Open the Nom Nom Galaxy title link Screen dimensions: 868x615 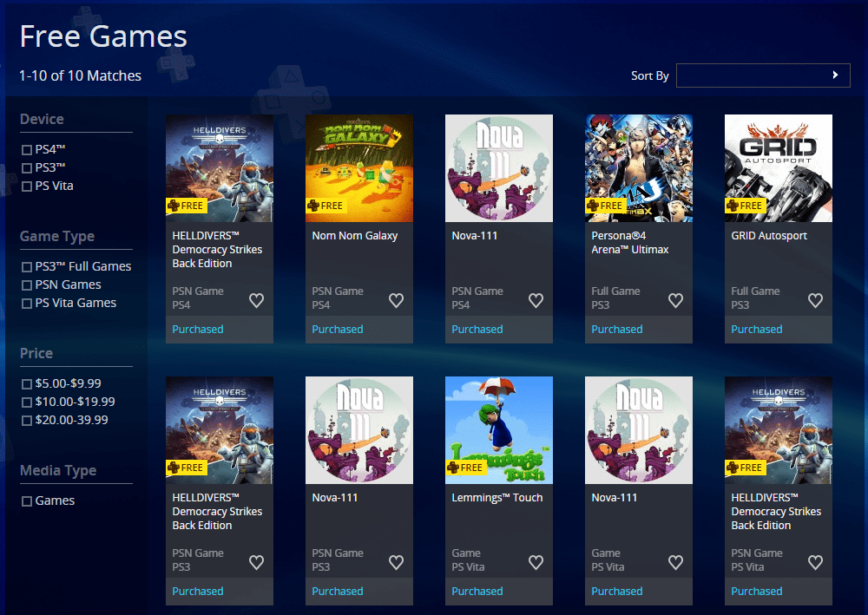tap(355, 236)
